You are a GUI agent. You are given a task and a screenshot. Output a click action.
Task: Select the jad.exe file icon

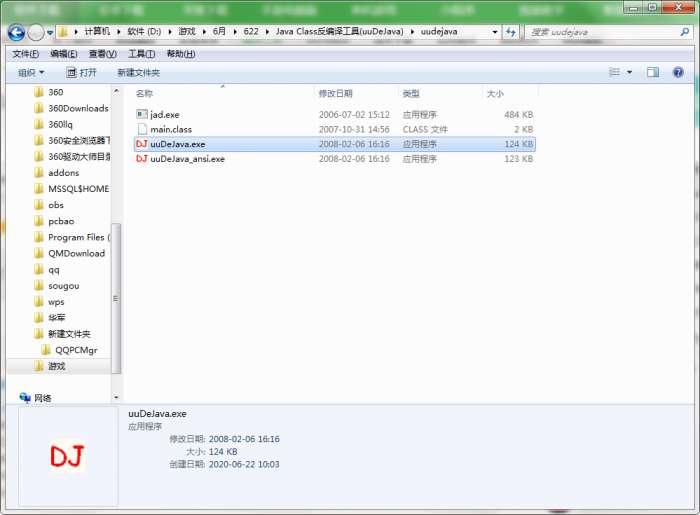(142, 114)
